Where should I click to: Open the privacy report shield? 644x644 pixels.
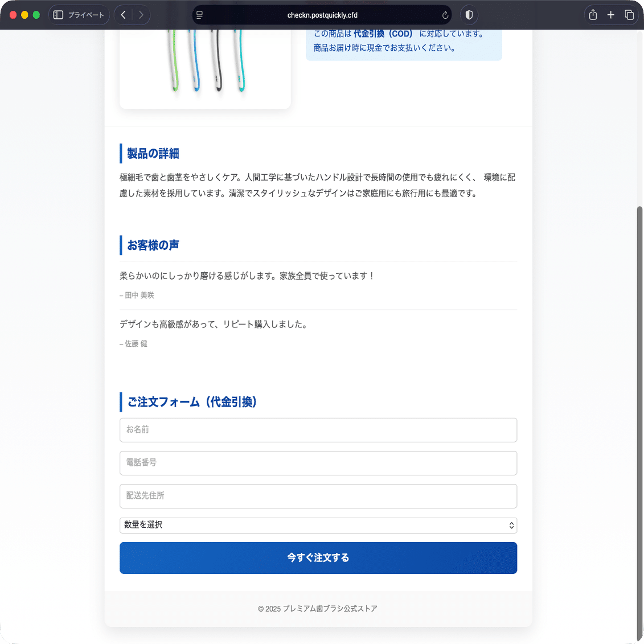pos(469,14)
